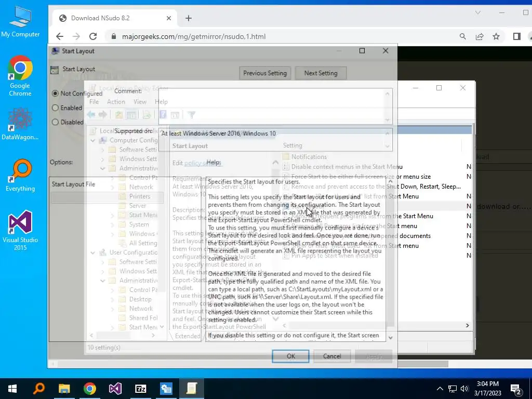Select the Disabled radio button
The height and width of the screenshot is (399, 532).
point(55,122)
